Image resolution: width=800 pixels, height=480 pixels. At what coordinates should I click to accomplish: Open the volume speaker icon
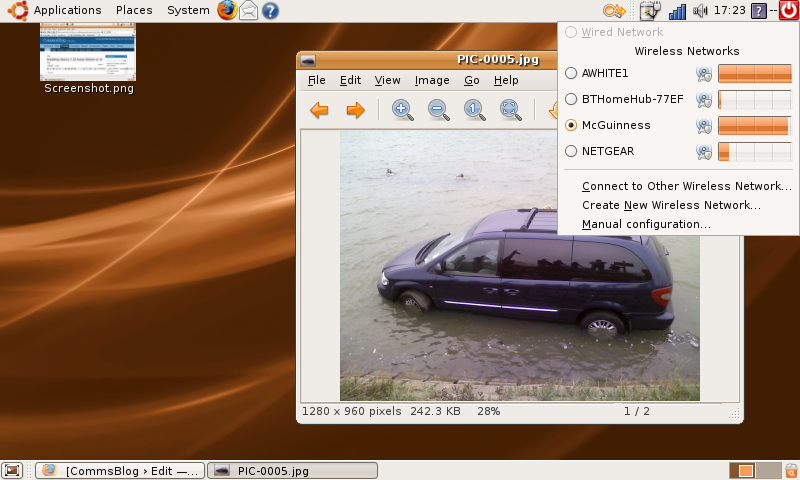point(700,11)
